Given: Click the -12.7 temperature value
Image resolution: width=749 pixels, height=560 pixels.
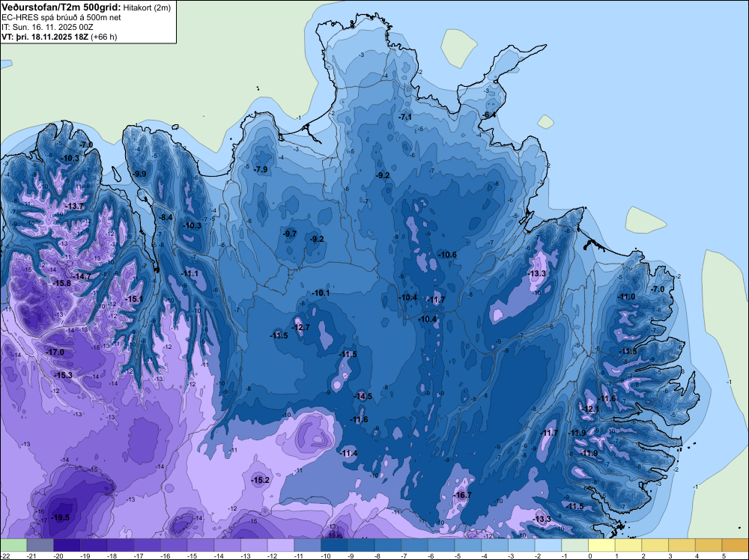Looking at the screenshot, I should [x=301, y=327].
